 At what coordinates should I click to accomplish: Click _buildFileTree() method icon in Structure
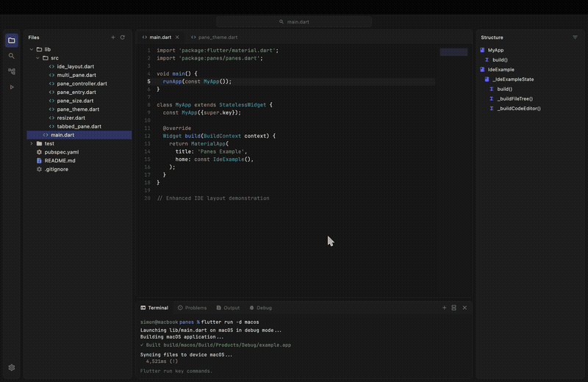click(492, 98)
